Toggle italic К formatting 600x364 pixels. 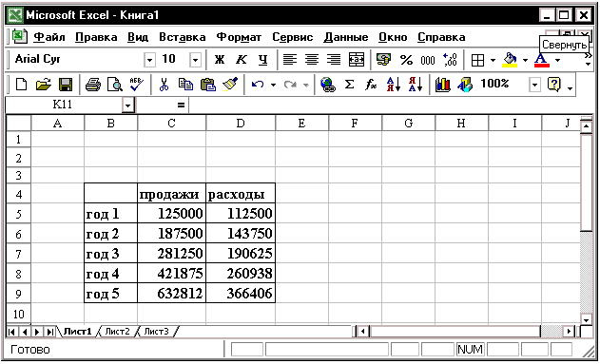[x=242, y=60]
